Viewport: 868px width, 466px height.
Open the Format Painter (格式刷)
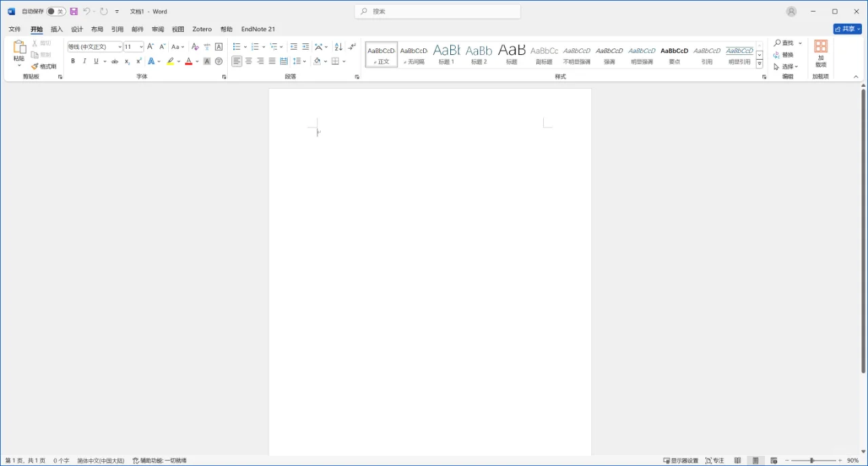(44, 66)
